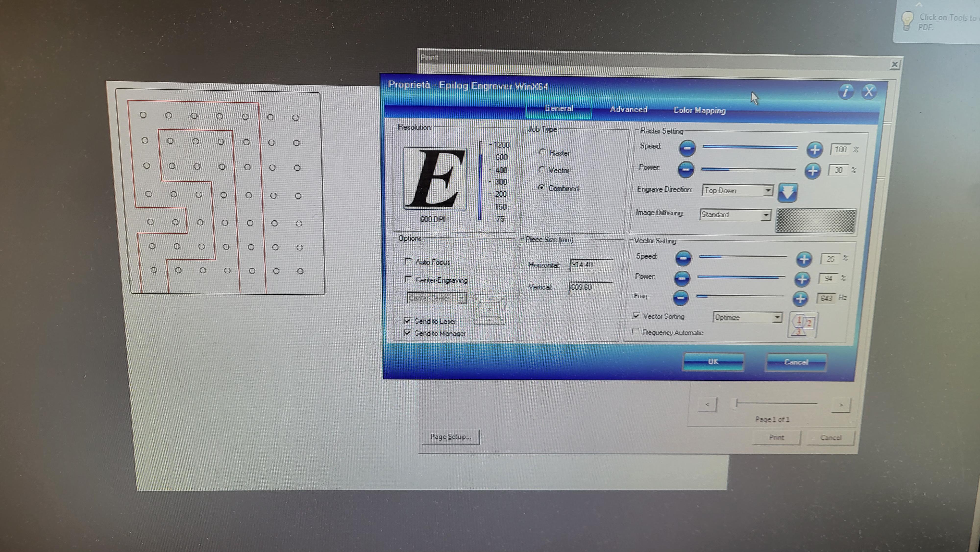
Task: Click the info icon in title bar
Action: coord(845,91)
